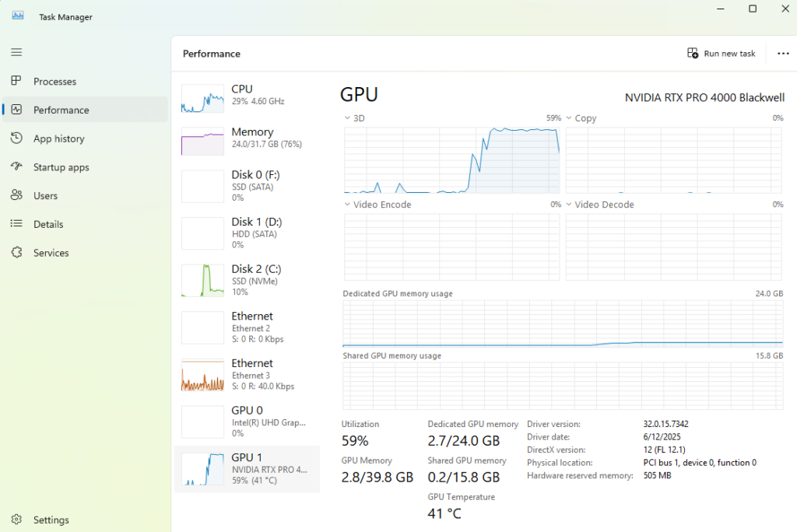Click the hamburger navigation menu icon
This screenshot has width=797, height=532.
click(x=16, y=52)
